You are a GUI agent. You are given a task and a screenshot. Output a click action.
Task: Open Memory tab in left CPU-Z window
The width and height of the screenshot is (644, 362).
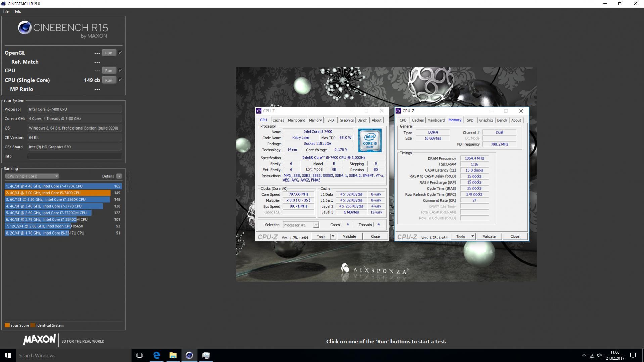(x=315, y=120)
